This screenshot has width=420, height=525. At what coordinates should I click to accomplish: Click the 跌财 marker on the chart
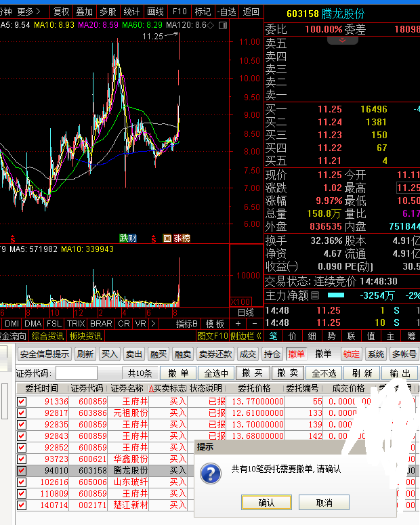(x=128, y=238)
